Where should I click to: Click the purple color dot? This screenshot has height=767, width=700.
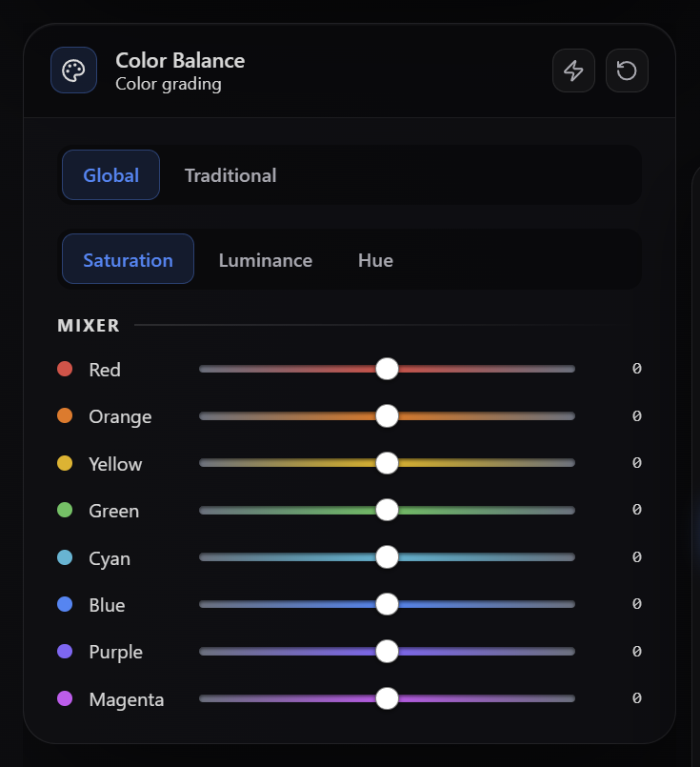click(x=65, y=651)
